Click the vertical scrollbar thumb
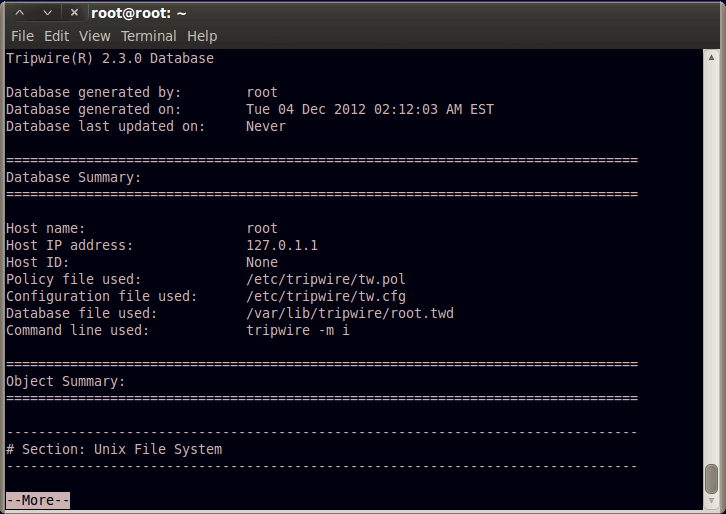 711,479
